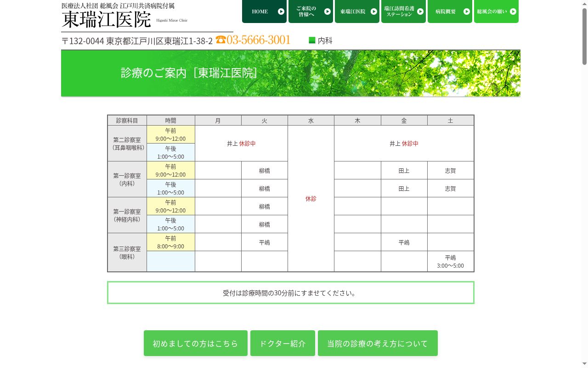Click the reception notice 受付は診療時間の30分前に
The width and height of the screenshot is (588, 368).
290,293
